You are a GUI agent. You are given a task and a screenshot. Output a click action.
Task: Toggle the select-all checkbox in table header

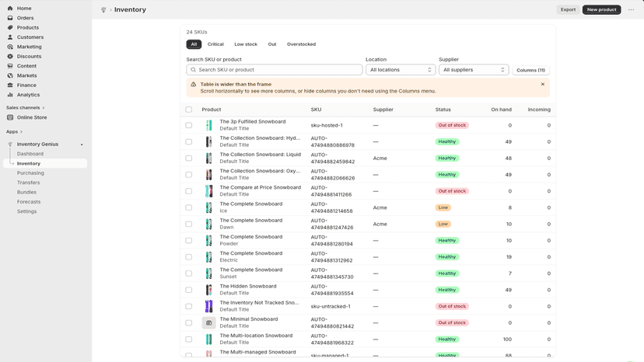click(x=188, y=110)
